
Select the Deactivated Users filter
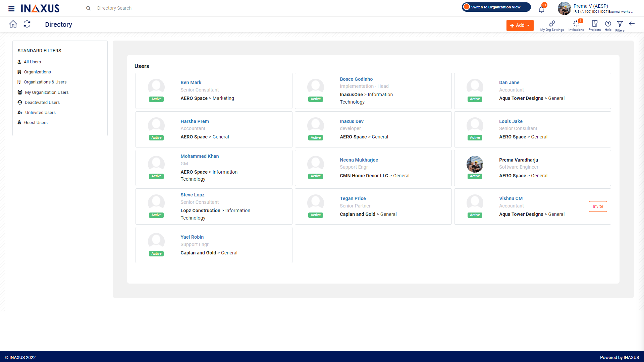coord(42,103)
